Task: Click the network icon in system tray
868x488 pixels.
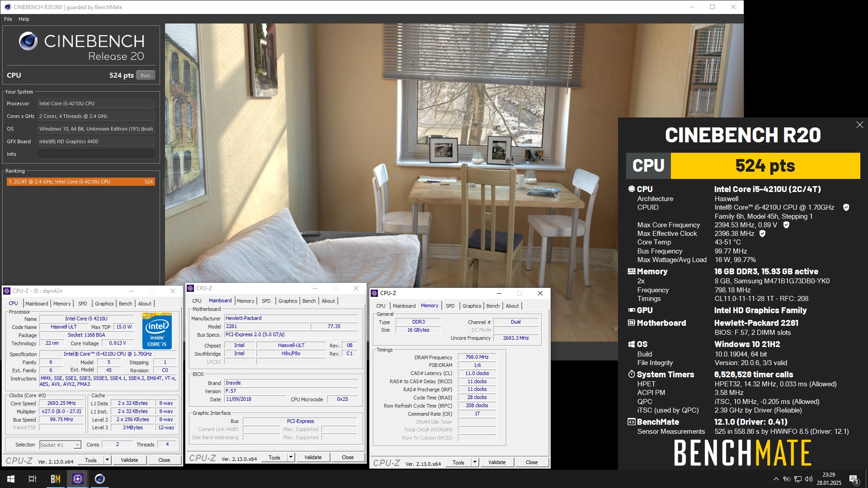Action: [x=798, y=479]
